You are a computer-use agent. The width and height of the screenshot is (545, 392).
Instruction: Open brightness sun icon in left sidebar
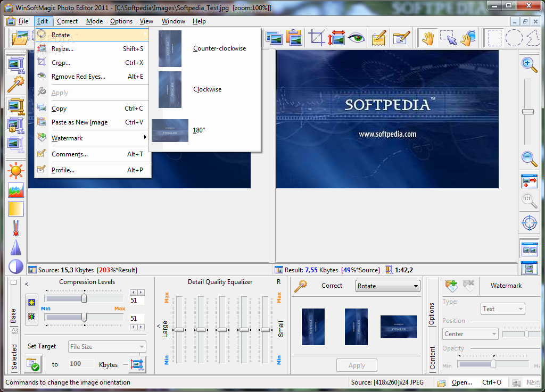15,171
